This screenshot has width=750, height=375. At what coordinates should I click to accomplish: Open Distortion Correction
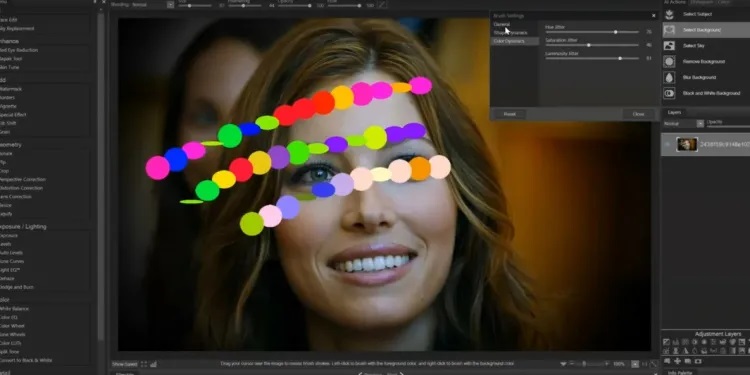click(22, 188)
